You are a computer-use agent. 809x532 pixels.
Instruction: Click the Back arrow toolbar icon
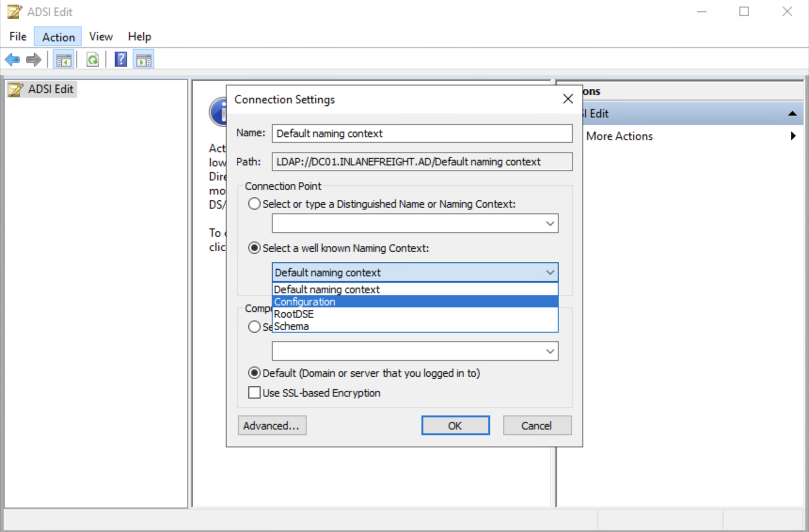coord(12,60)
